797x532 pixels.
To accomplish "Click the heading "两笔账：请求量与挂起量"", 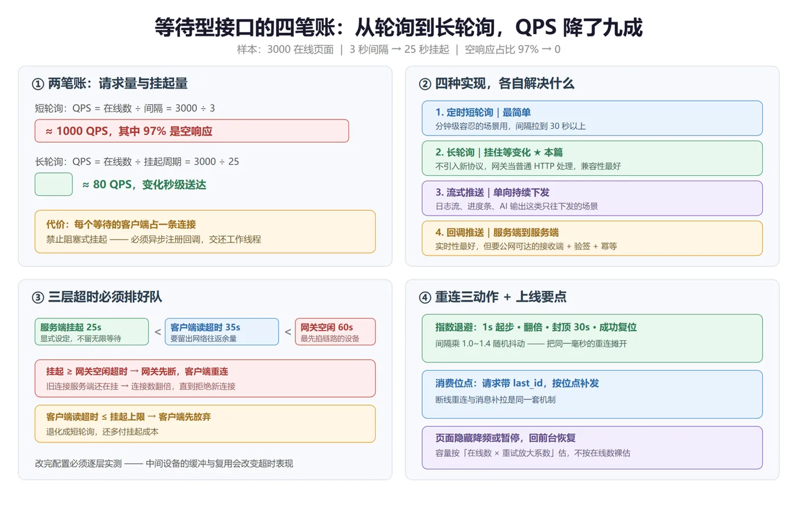I will coord(118,84).
